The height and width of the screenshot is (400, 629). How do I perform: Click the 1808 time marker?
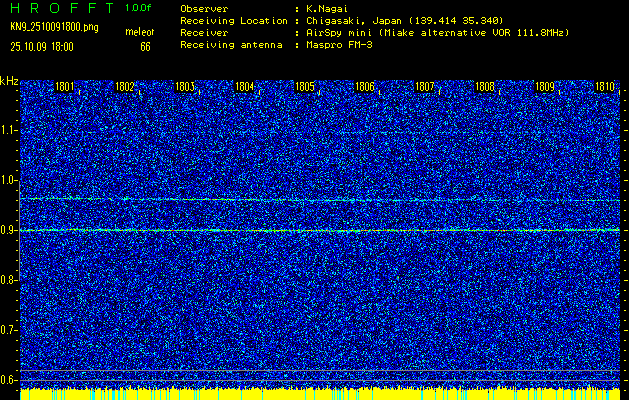pos(485,87)
